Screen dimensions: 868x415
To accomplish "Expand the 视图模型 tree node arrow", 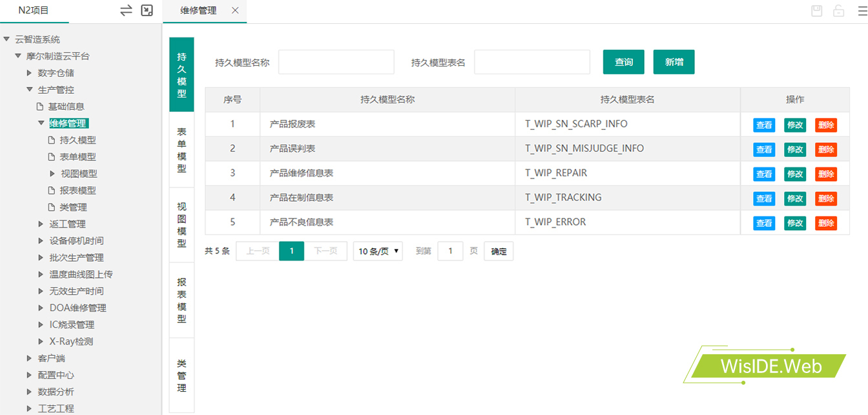I will pyautogui.click(x=52, y=174).
